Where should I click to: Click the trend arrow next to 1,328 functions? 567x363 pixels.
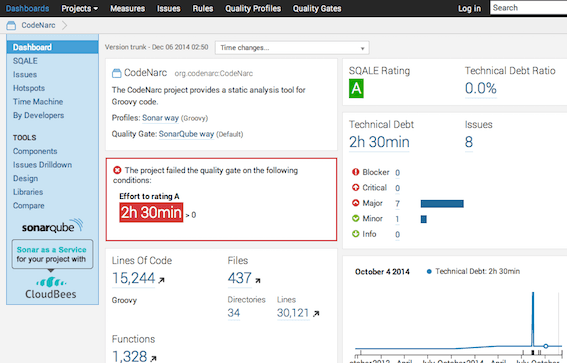tap(153, 358)
